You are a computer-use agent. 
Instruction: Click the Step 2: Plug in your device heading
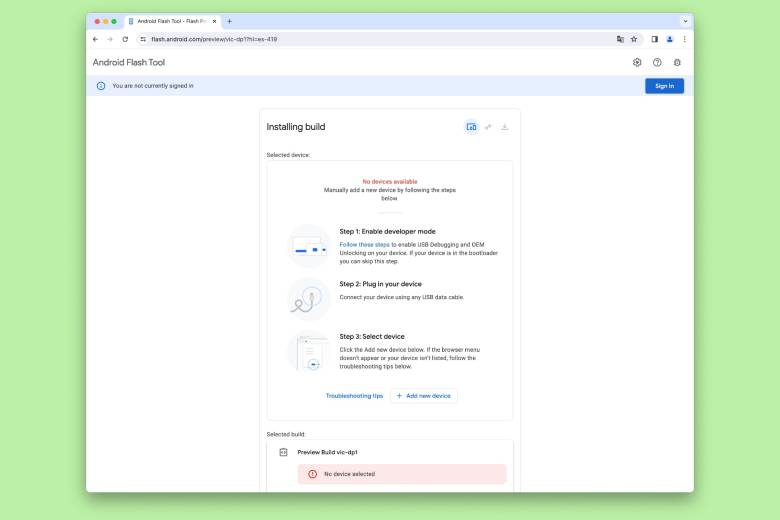pyautogui.click(x=380, y=284)
